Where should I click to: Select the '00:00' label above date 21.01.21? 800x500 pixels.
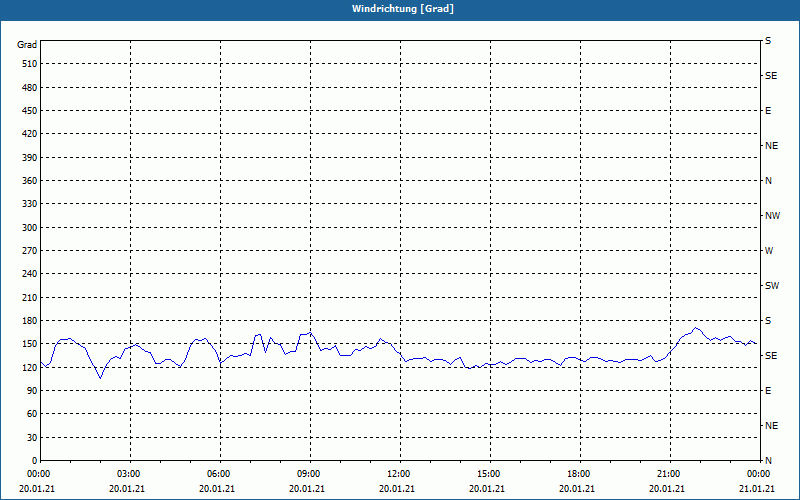(758, 474)
